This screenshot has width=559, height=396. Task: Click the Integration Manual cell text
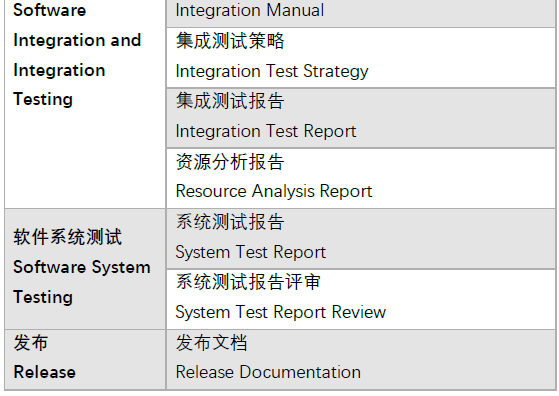coord(250,10)
